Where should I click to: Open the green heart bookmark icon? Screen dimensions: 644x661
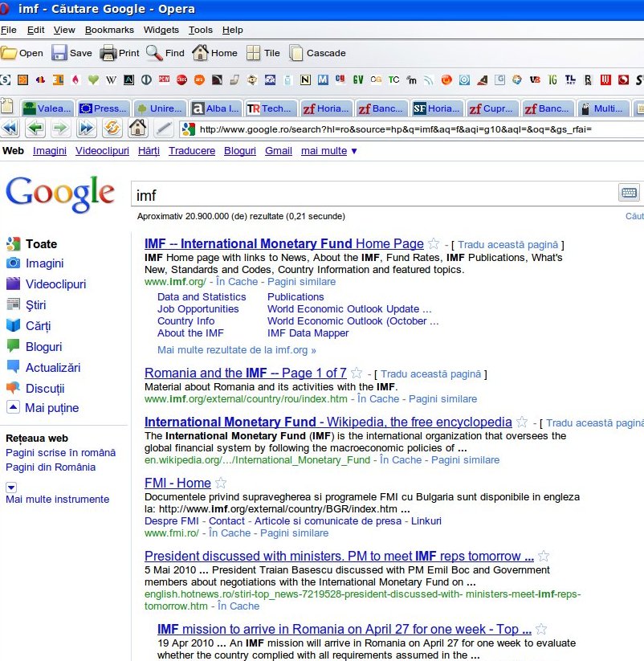pyautogui.click(x=93, y=80)
